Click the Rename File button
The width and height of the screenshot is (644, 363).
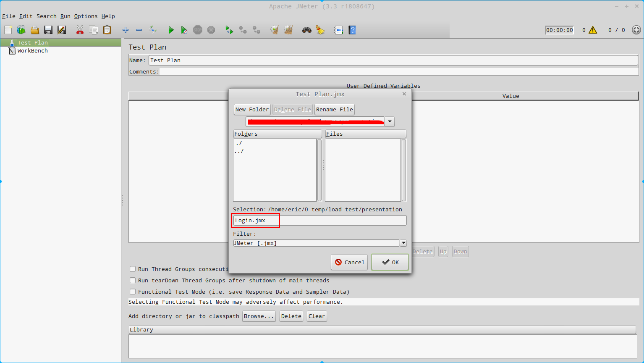[x=335, y=109]
